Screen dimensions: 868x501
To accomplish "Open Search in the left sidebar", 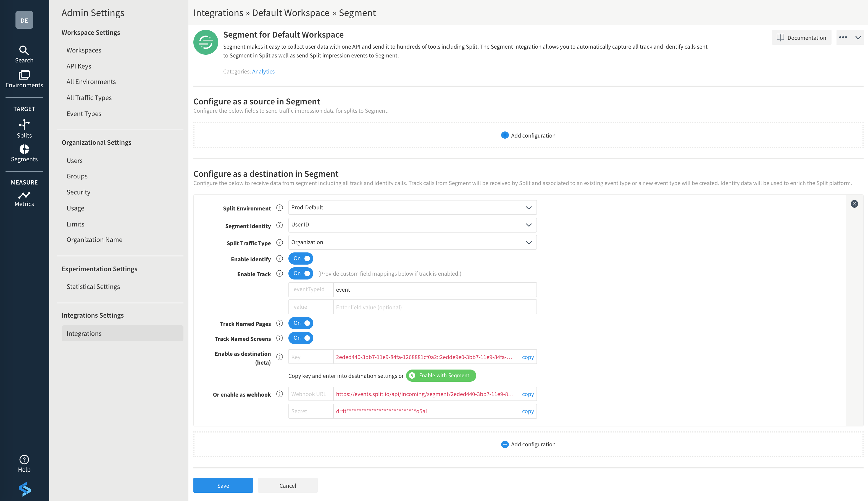I will click(24, 54).
